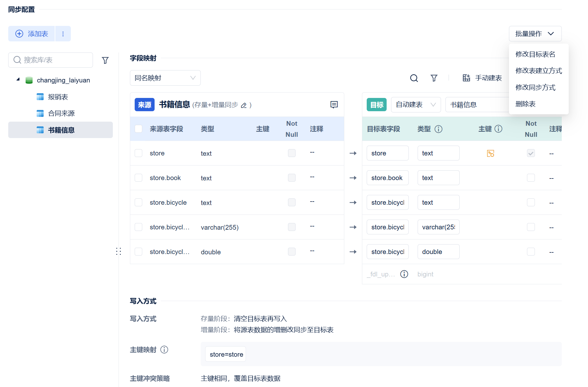588x387 pixels.
Task: Open the 同名映射 mapping dropdown
Action: click(x=165, y=78)
